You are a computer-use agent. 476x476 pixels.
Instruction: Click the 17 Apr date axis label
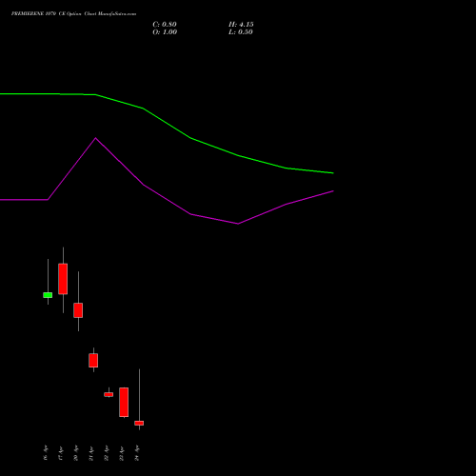click(61, 453)
